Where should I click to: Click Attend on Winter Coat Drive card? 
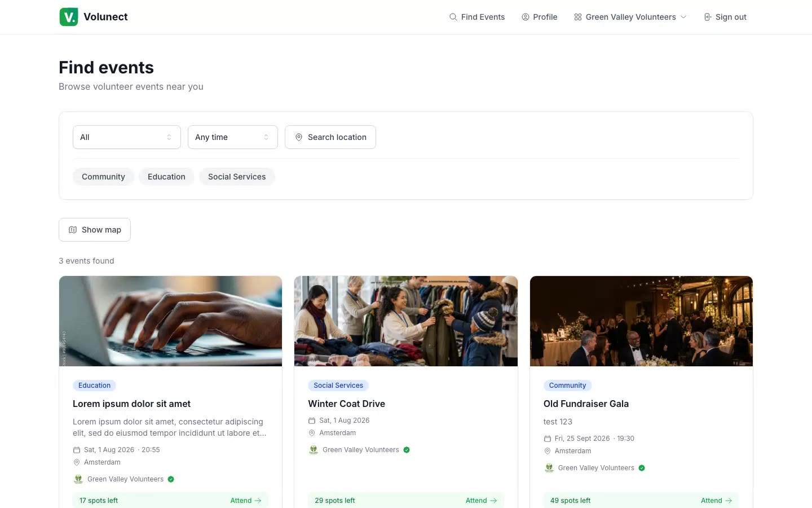coord(481,501)
